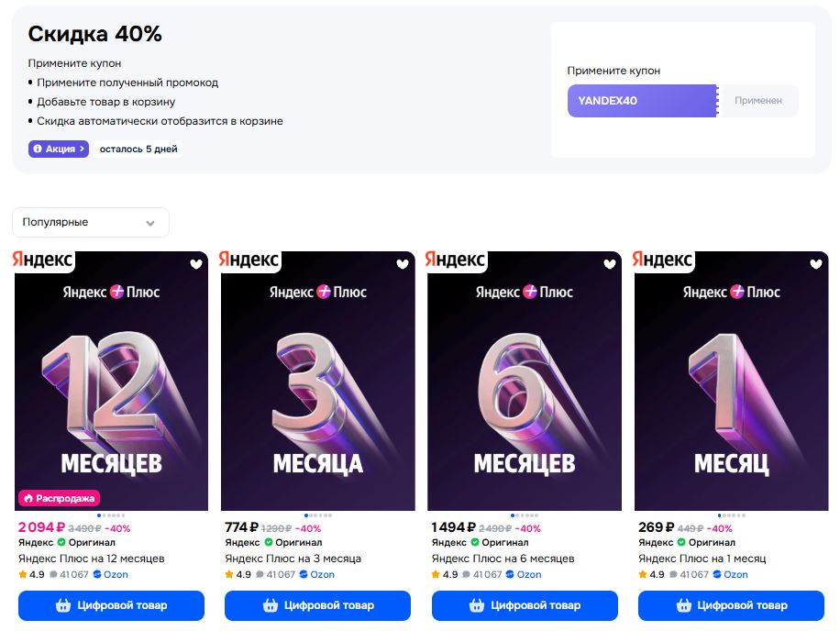Click the star rating on 6-month card
840x631 pixels.
pyautogui.click(x=437, y=575)
